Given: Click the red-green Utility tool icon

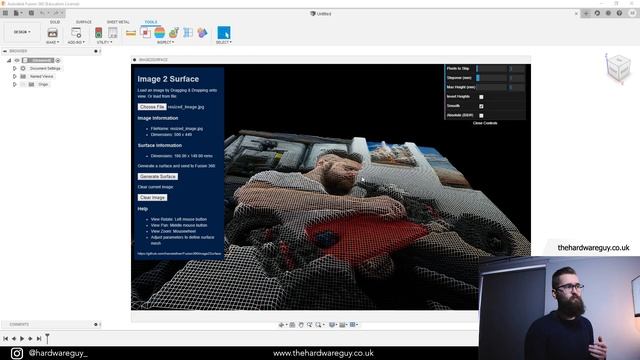Looking at the screenshot, I should [98, 33].
